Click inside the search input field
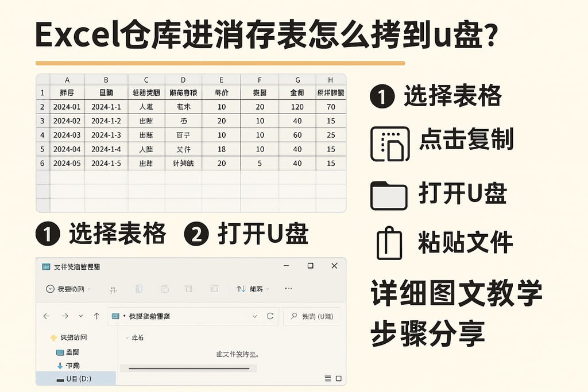 315,316
